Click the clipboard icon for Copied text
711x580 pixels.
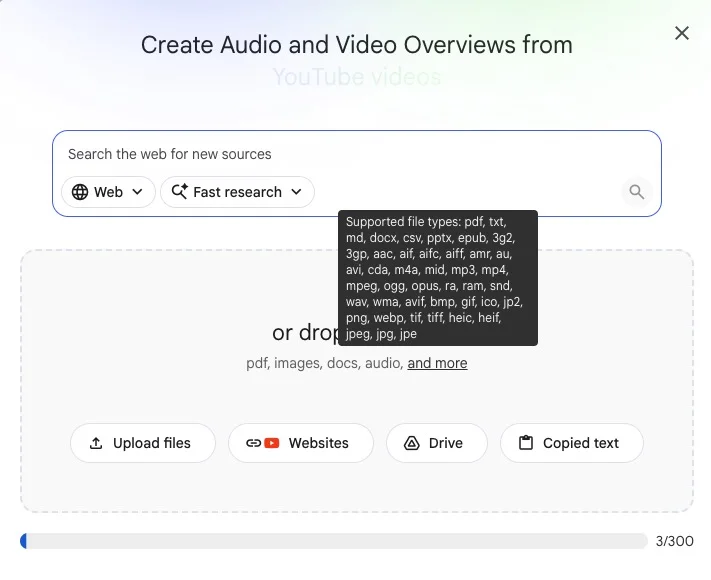click(526, 443)
